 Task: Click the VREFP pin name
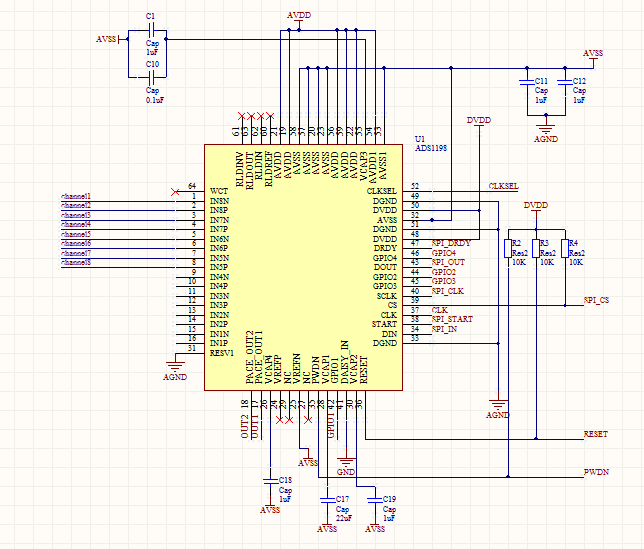point(278,370)
